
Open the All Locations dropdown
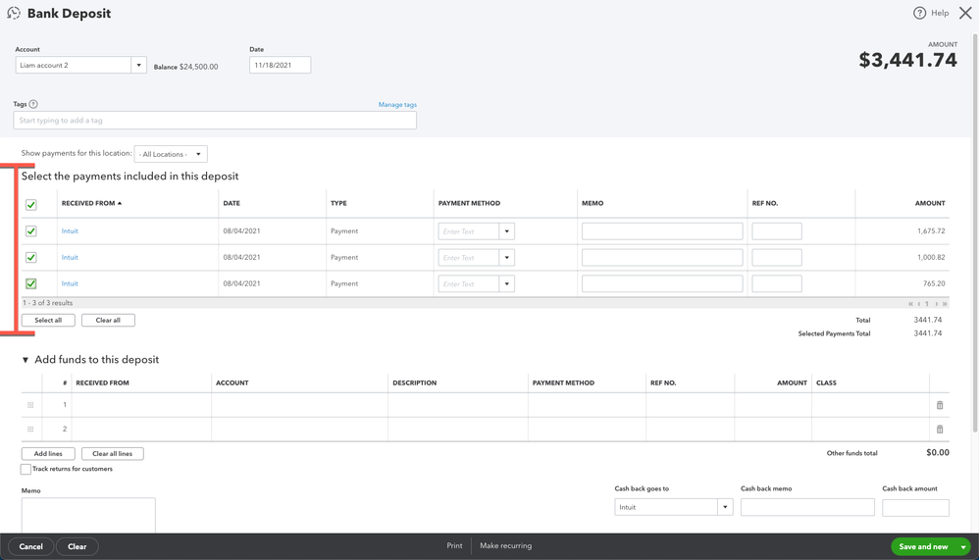171,154
